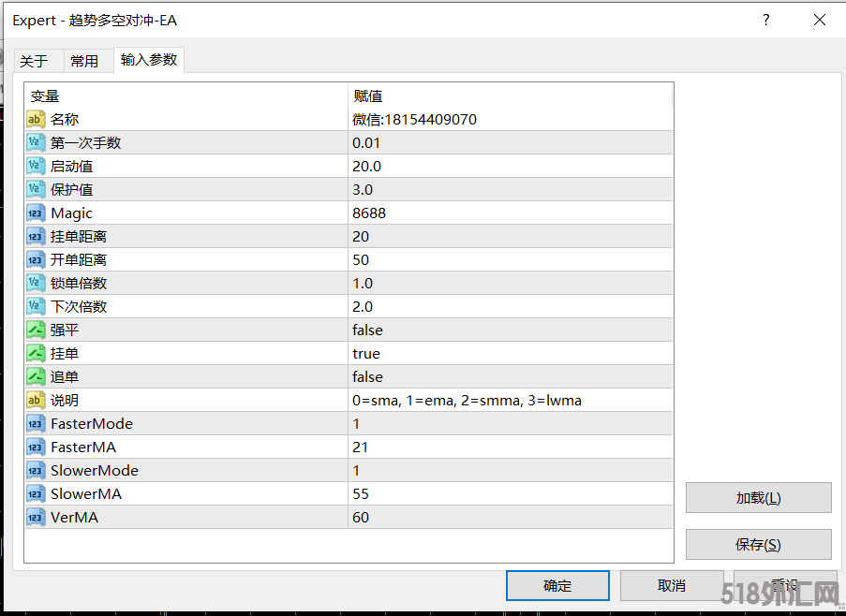Select the false value for 追单
846x616 pixels.
(367, 376)
